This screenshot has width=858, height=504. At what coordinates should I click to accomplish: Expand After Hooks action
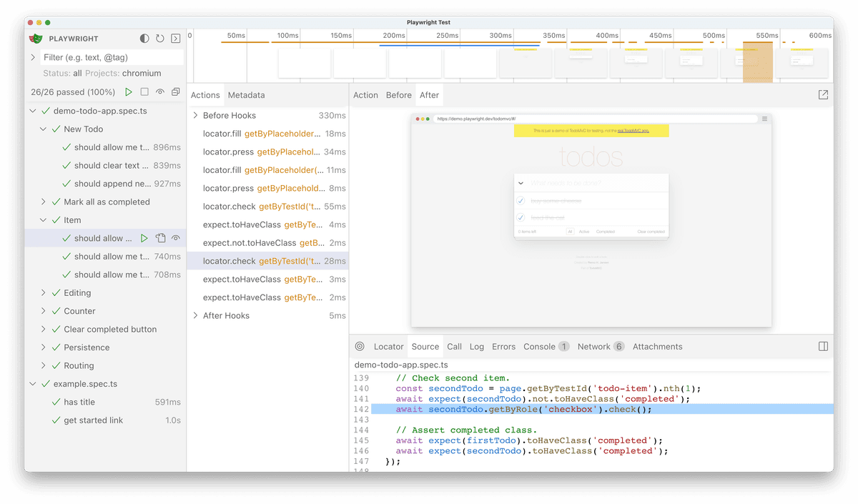(x=195, y=315)
